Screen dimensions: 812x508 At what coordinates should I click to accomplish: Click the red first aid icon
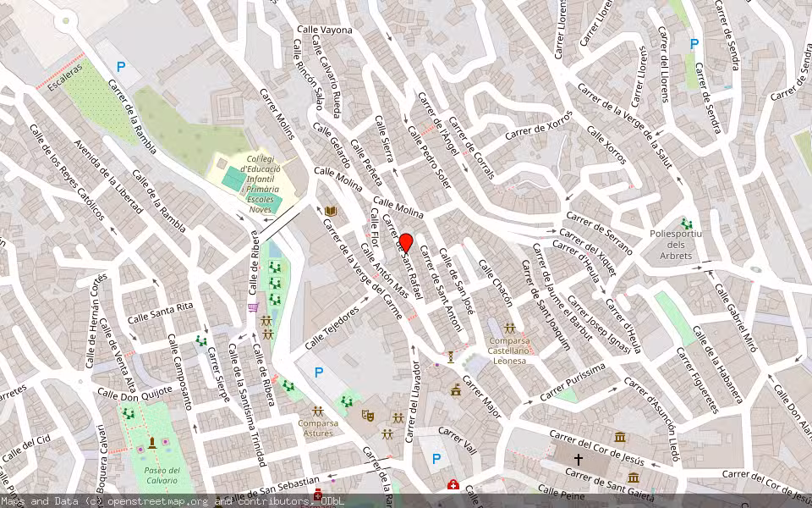click(453, 484)
